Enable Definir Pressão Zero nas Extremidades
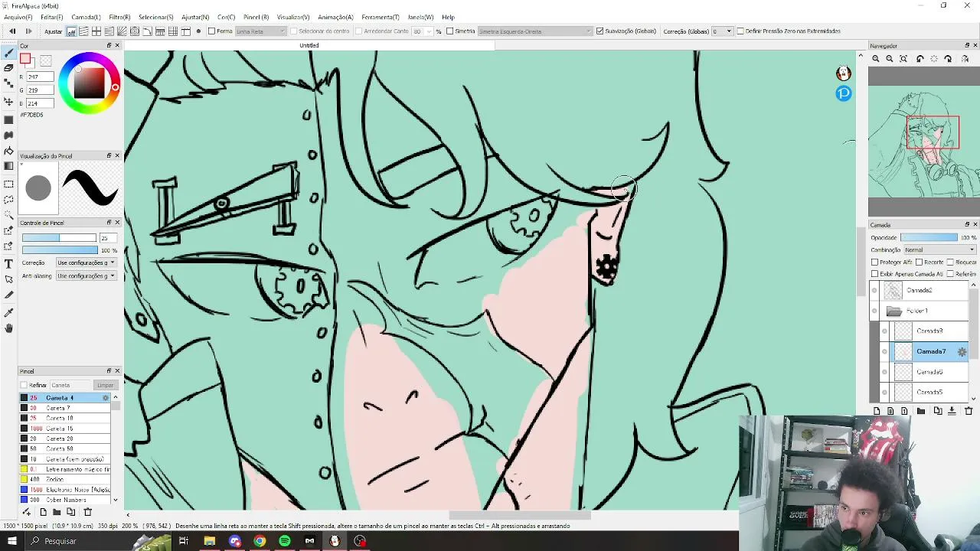The image size is (980, 551). (740, 31)
